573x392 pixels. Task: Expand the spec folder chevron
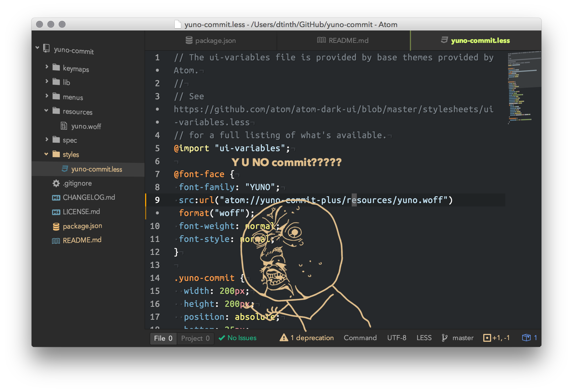click(47, 139)
